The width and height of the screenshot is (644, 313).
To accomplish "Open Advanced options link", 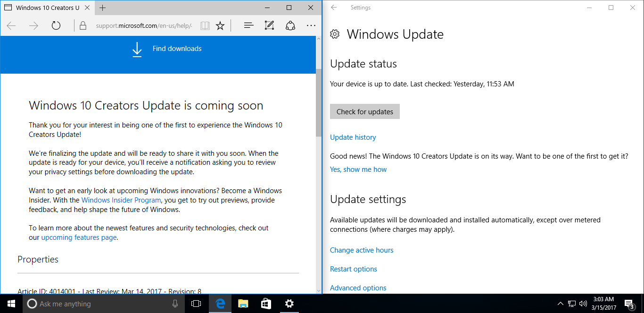I will tap(358, 288).
